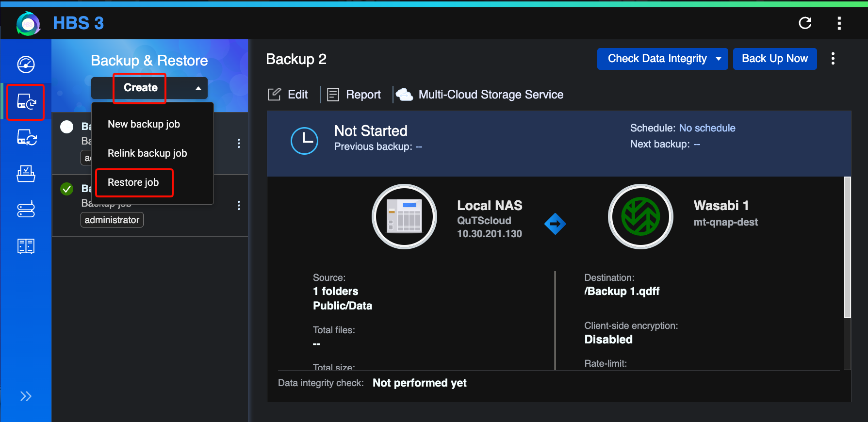Select the job with the green checkmark status
Image resolution: width=868 pixels, height=422 pixels.
click(67, 189)
